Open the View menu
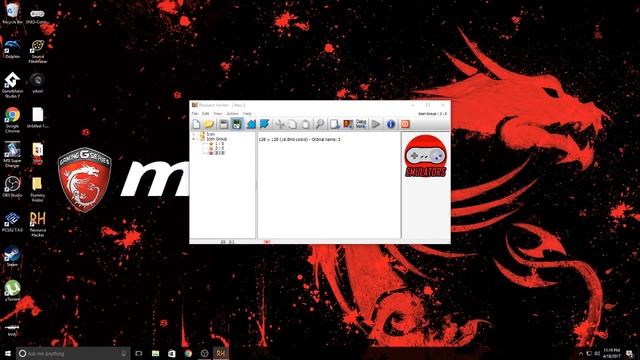The width and height of the screenshot is (640, 360). (x=218, y=113)
